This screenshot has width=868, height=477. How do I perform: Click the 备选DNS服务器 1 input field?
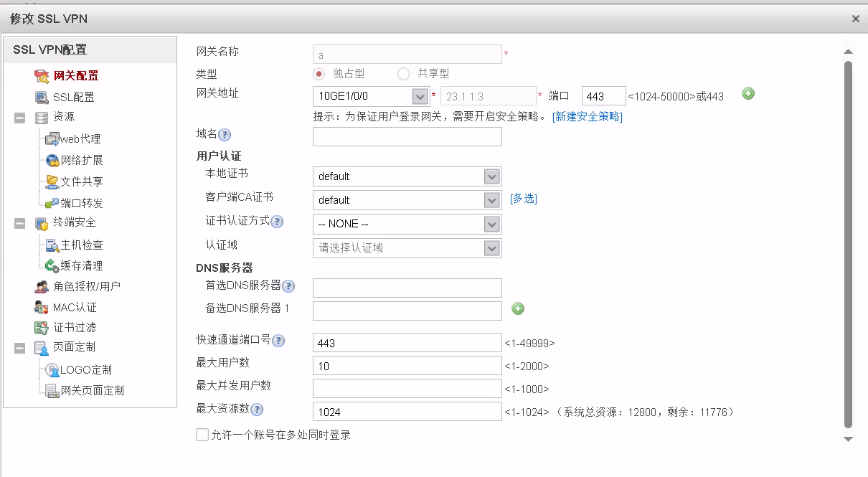pos(407,311)
